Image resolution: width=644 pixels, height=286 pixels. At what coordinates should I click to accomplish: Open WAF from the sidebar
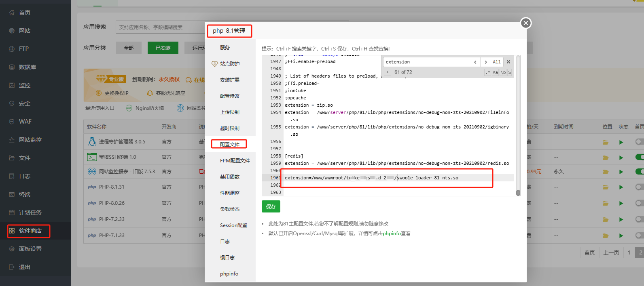[x=25, y=122]
